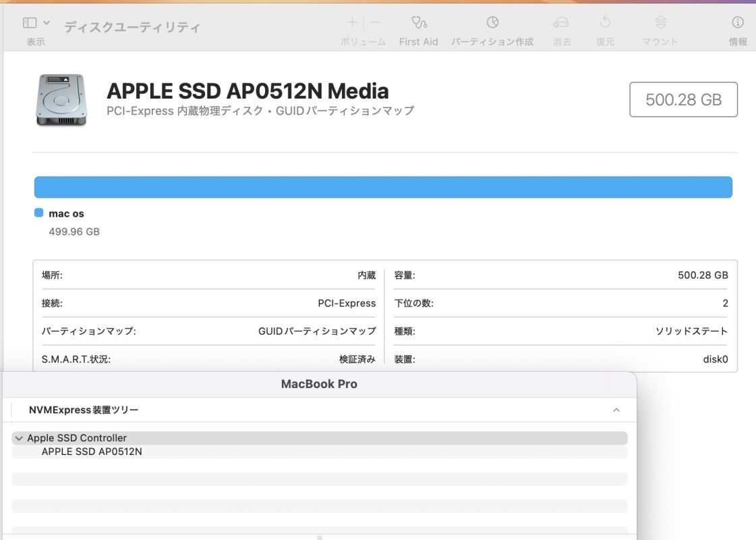The width and height of the screenshot is (756, 540).
Task: Click the PCI-Express 内蔵物理ディスク subtitle
Action: [260, 111]
